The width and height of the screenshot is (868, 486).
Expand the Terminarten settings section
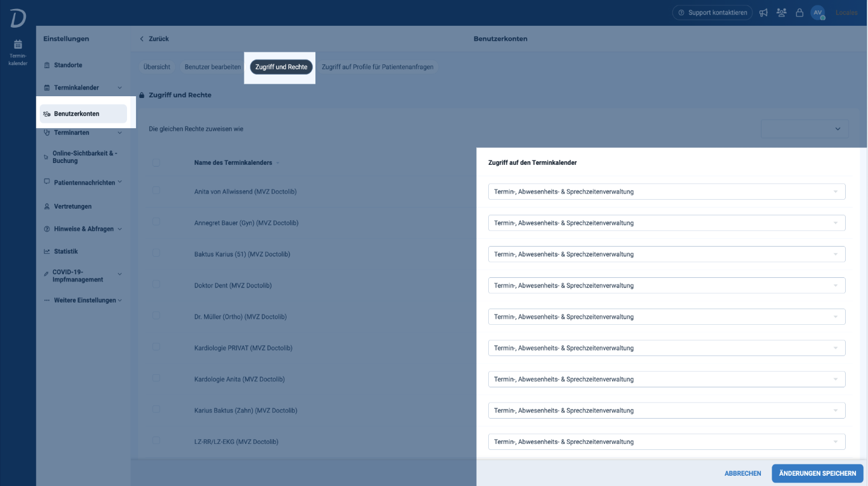[120, 133]
